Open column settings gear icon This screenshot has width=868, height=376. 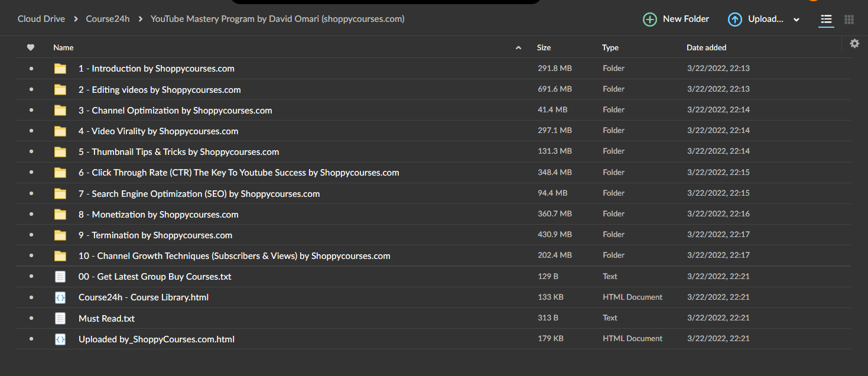point(854,43)
